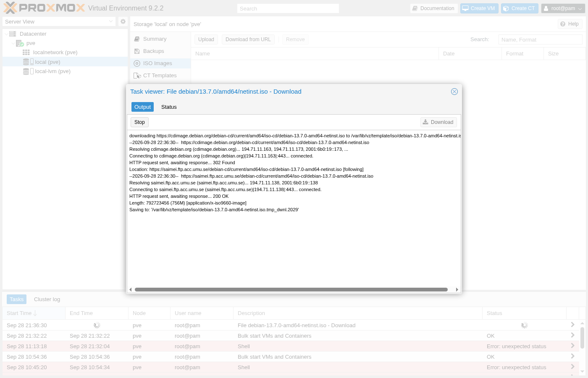The height and width of the screenshot is (378, 588).
Task: Open the root@pam user menu
Action: pyautogui.click(x=563, y=8)
